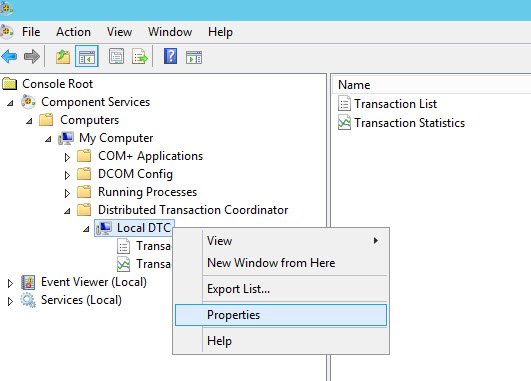The image size is (531, 381).
Task: Click the Event Viewer (Local) icon
Action: tap(28, 282)
